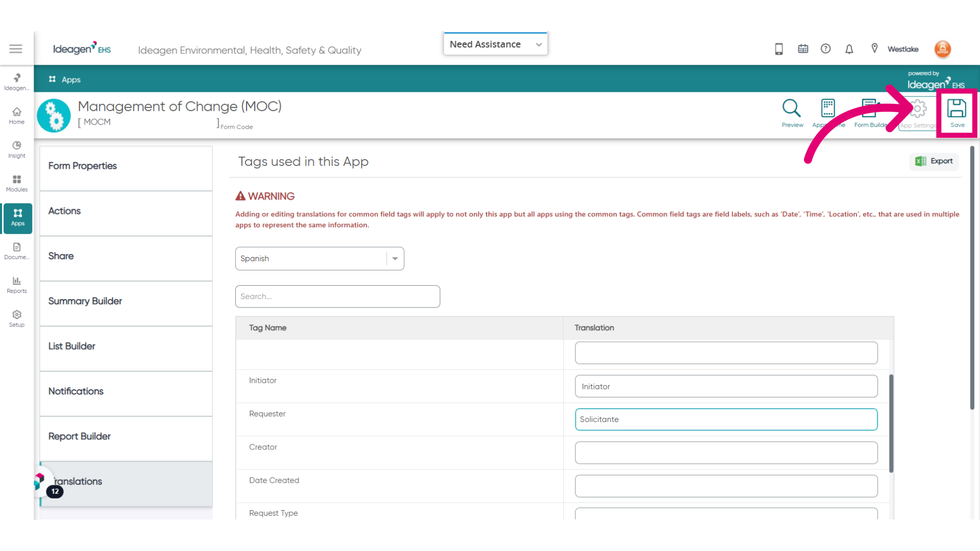
Task: Focus the tag Search field
Action: [x=337, y=296]
